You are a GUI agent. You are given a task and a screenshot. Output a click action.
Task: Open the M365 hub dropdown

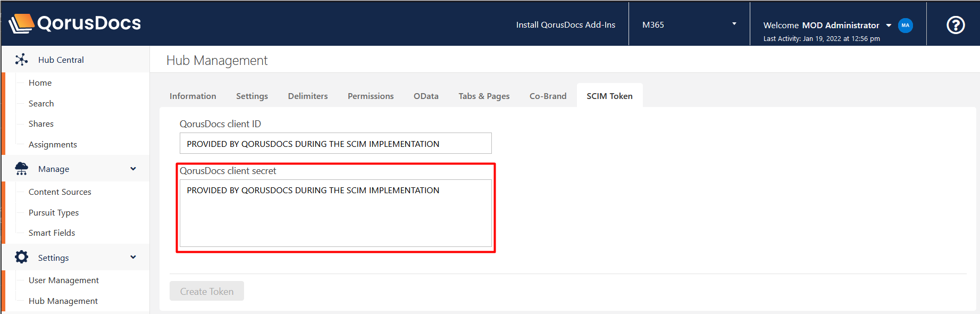point(689,24)
